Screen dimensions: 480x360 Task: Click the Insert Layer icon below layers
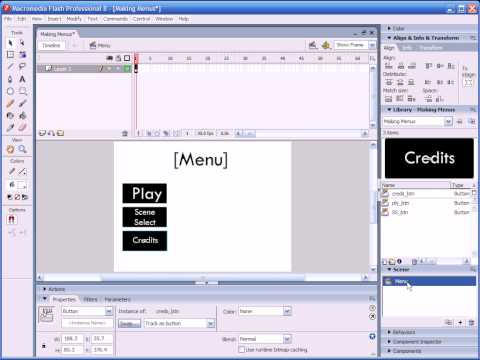[42, 133]
